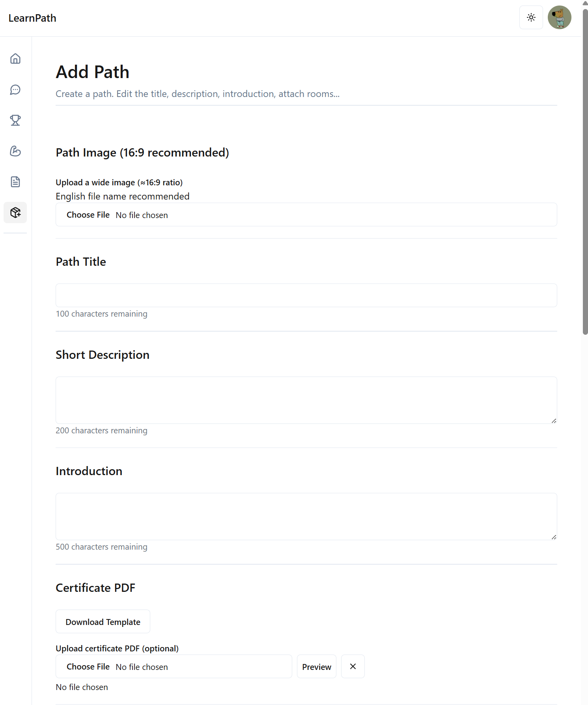Screen dimensions: 588x705
Task: Grab the Short Description resize handle
Action: tap(554, 421)
